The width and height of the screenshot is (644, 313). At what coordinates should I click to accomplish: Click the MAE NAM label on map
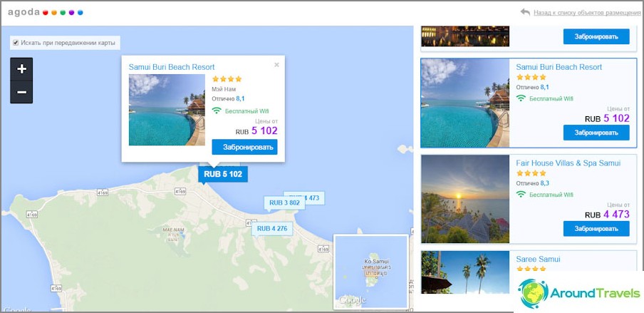click(x=173, y=229)
